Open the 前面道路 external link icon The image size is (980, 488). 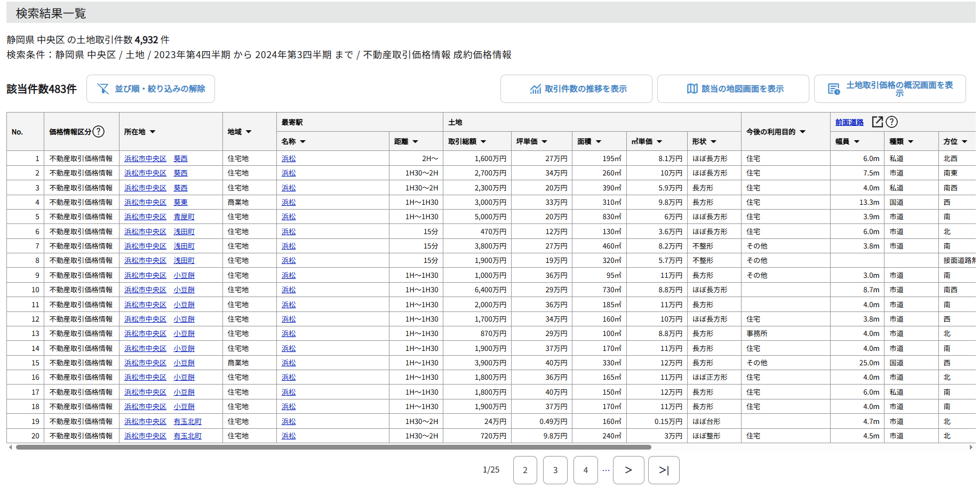tap(877, 122)
